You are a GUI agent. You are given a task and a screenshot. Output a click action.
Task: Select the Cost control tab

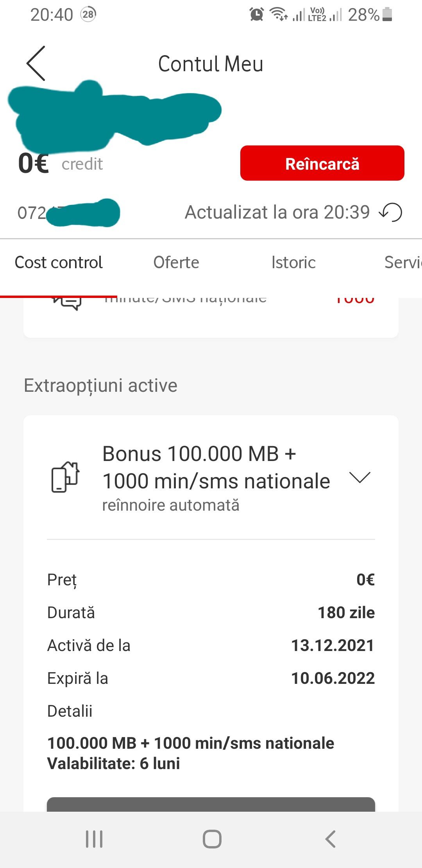coord(59,262)
